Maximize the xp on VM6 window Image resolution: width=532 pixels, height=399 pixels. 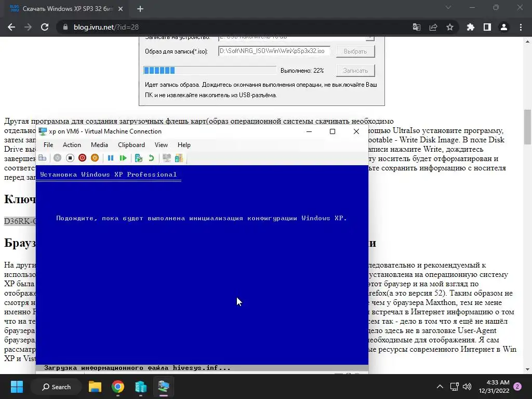(x=332, y=131)
